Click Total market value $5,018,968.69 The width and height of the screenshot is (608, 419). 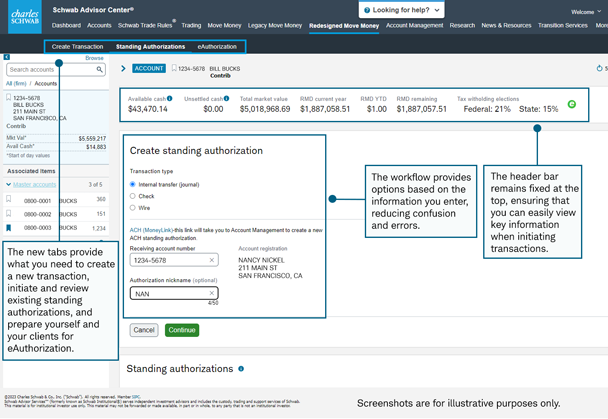click(265, 109)
